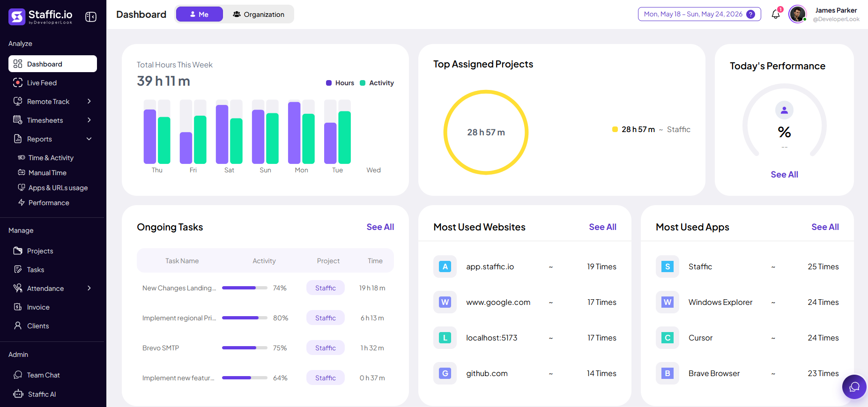This screenshot has height=407, width=868.
Task: Open notifications bell icon
Action: 776,14
